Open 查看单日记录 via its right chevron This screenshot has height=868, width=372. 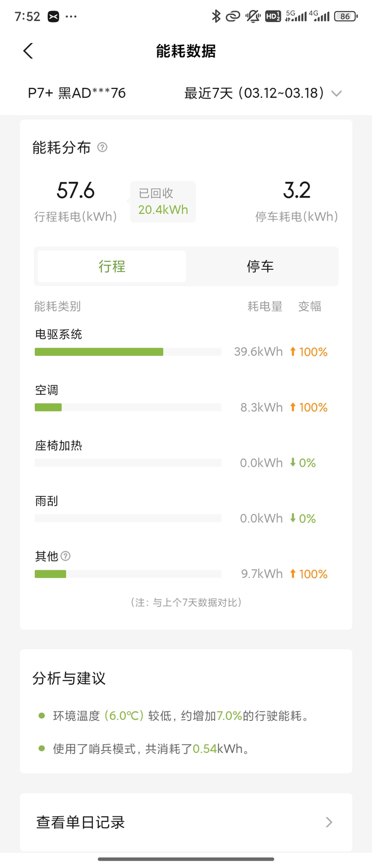pos(329,822)
